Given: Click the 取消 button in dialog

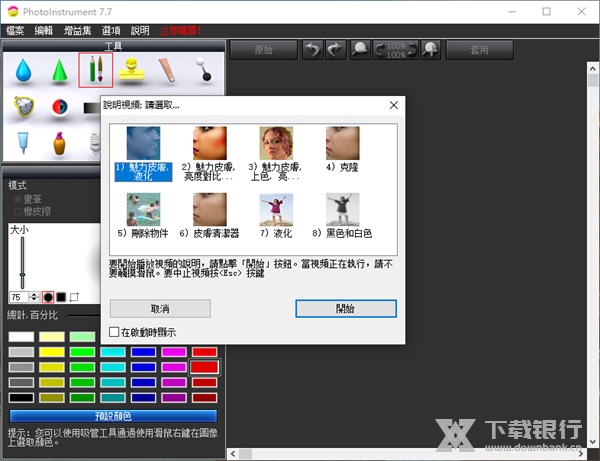Looking at the screenshot, I should pyautogui.click(x=160, y=308).
